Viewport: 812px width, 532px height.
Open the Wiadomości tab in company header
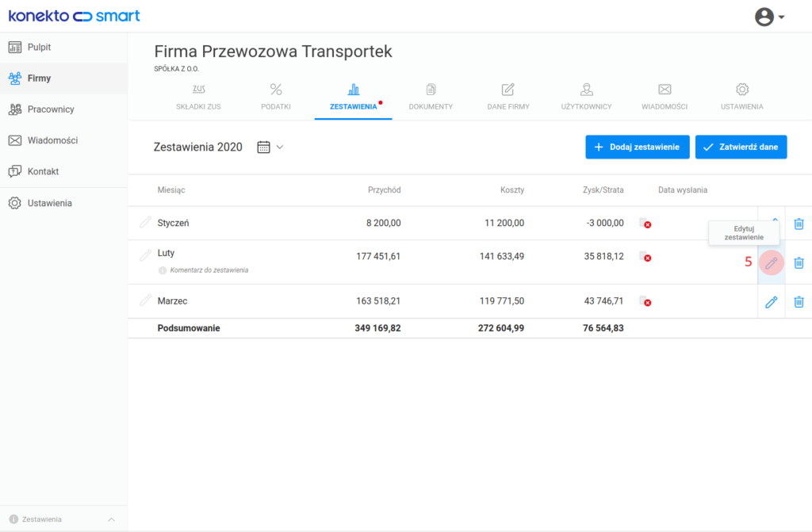click(665, 98)
